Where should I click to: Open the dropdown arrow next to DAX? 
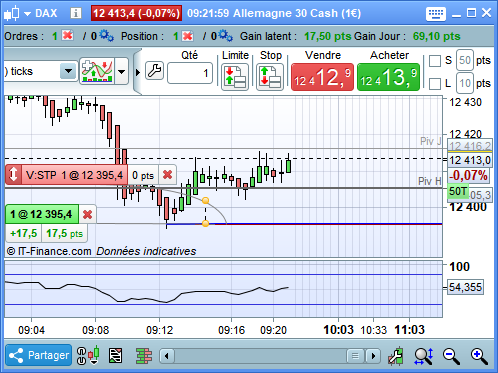(27, 14)
